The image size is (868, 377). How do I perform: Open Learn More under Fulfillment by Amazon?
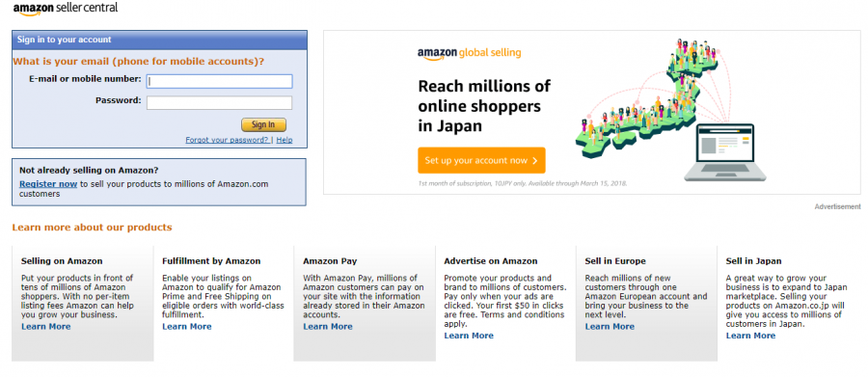(x=187, y=327)
